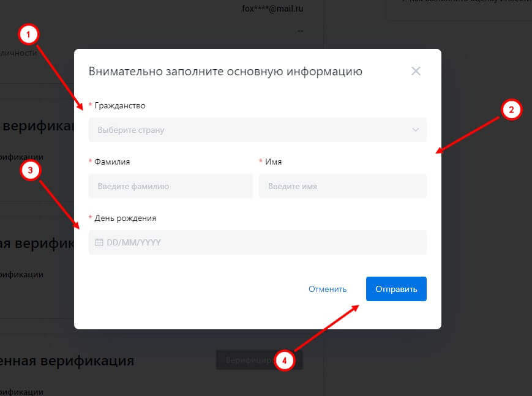Click the red annotation marker numbered 4
Image resolution: width=532 pixels, height=396 pixels.
pos(284,361)
